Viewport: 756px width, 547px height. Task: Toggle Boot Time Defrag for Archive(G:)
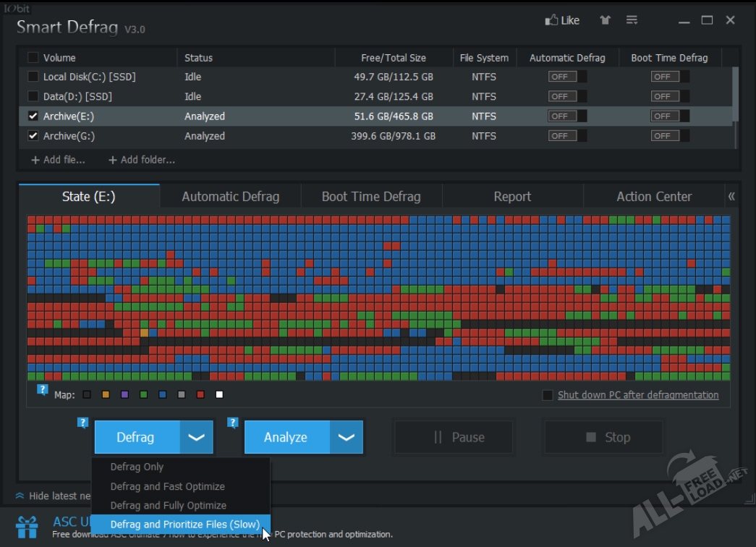(x=669, y=136)
